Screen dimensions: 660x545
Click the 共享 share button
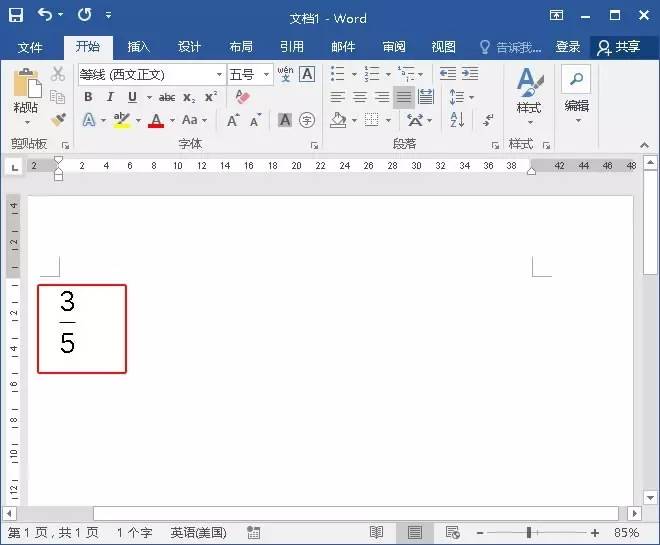[619, 47]
